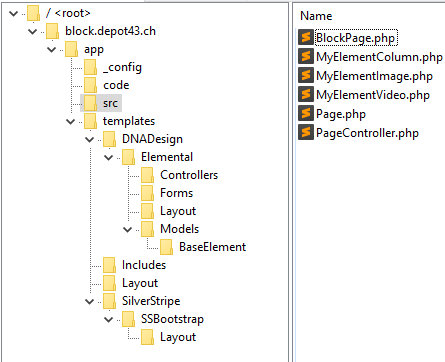The width and height of the screenshot is (445, 362).
Task: Click the Models folder icon
Action: tap(148, 229)
